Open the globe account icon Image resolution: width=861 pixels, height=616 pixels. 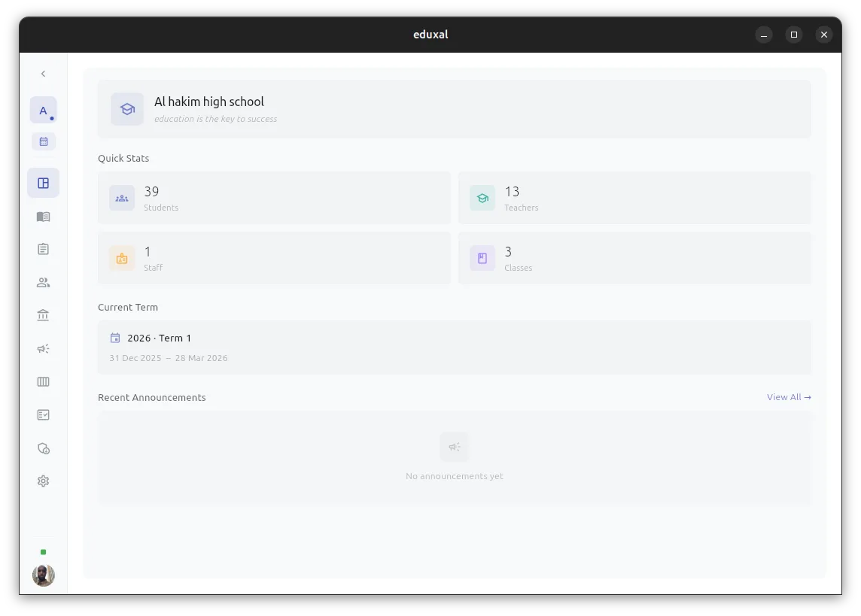(x=43, y=448)
